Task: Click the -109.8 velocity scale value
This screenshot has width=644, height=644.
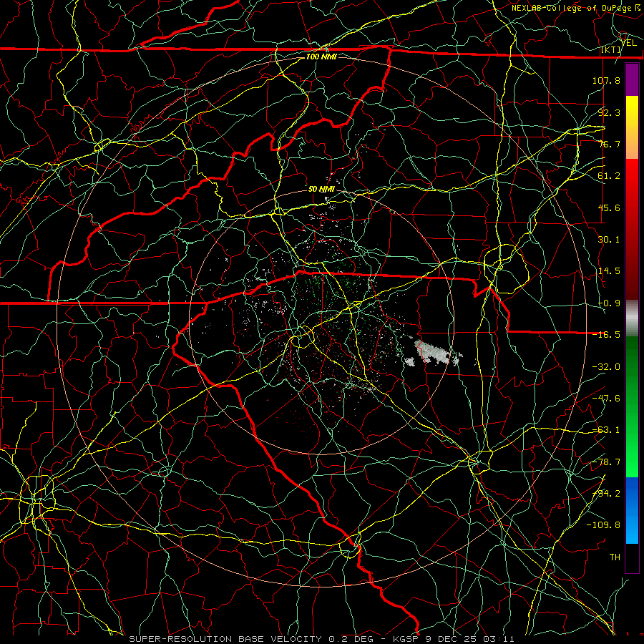Action: pos(603,525)
